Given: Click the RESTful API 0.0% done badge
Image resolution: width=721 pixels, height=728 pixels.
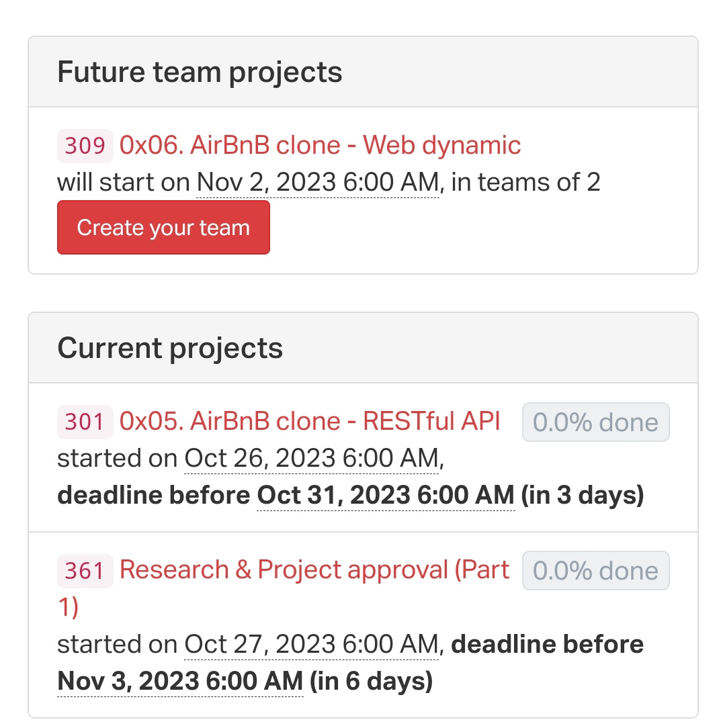Looking at the screenshot, I should coord(595,422).
